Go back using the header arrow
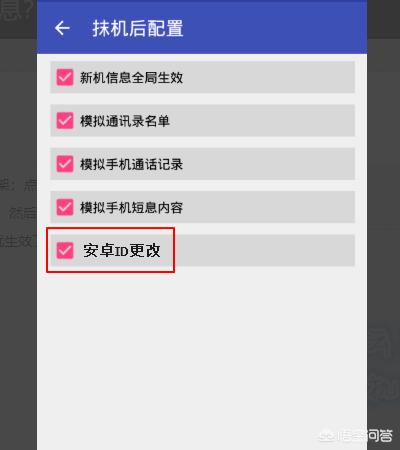 pos(62,28)
